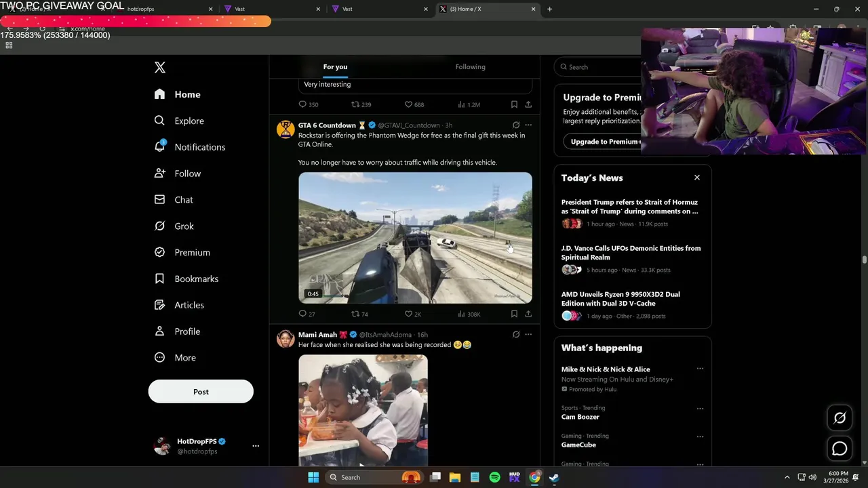Screen dimensions: 868x488
Task: Open Spotify from the taskbar
Action: [x=494, y=477]
